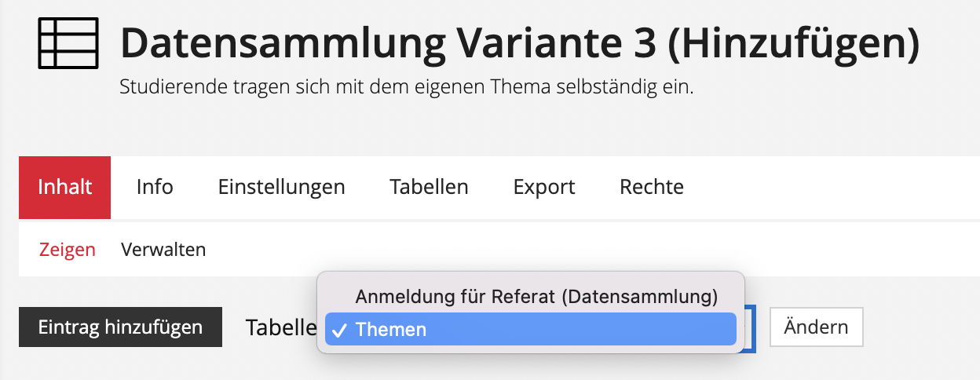
Task: Open the Rechte tab
Action: (x=651, y=188)
